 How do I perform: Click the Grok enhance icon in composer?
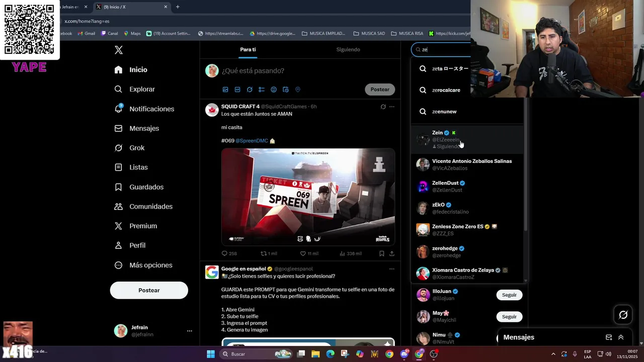tap(250, 89)
